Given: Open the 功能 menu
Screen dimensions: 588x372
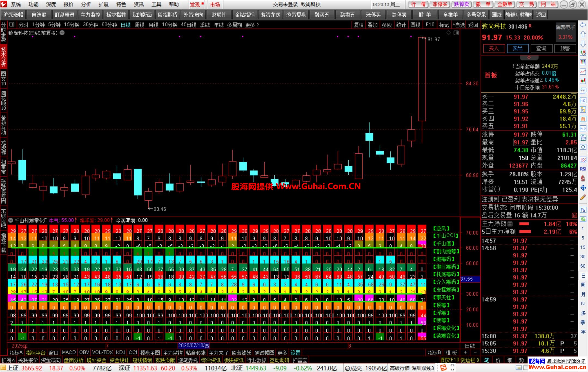Looking at the screenshot, I should (x=33, y=4).
